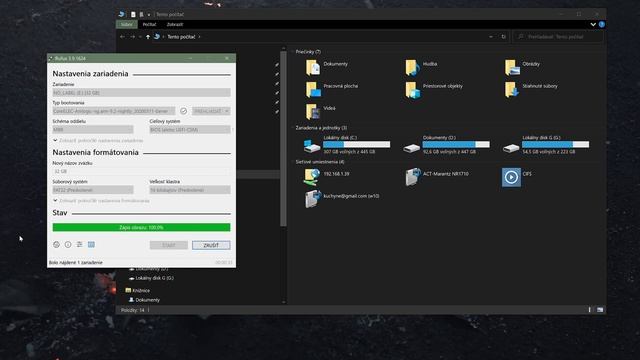Show the Rufus log icon
This screenshot has width=640, height=360.
(91, 244)
